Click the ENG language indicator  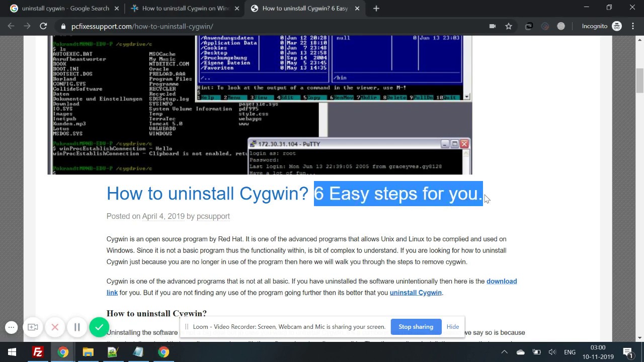click(x=570, y=352)
